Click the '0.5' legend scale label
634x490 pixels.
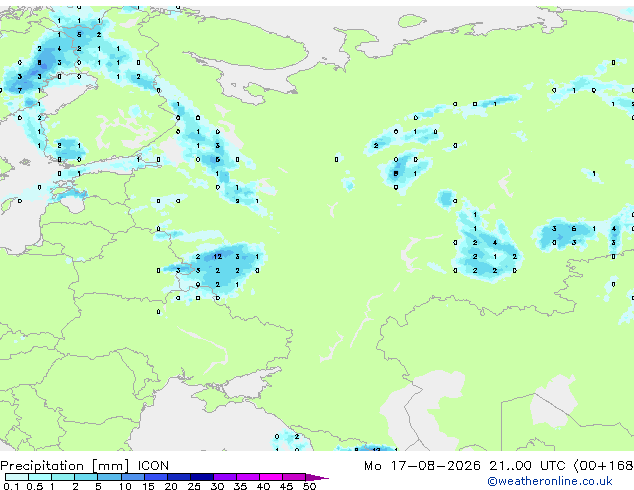[x=34, y=486]
